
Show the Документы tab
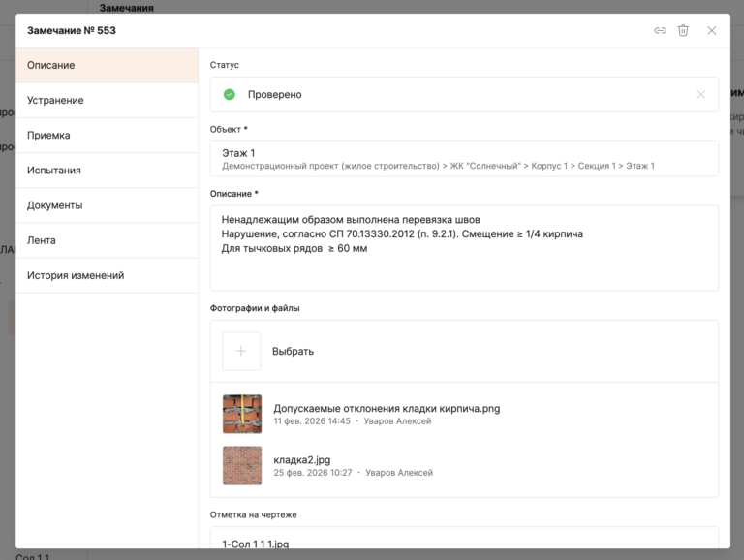[107, 205]
